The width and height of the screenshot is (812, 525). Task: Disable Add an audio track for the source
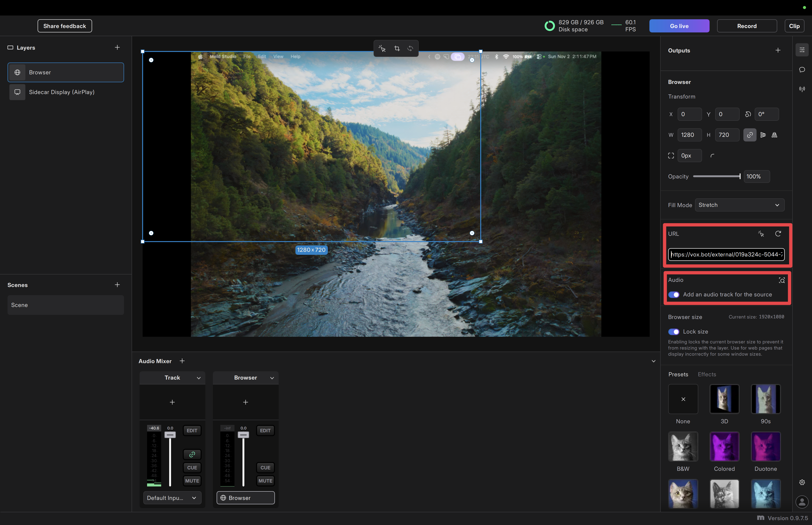(674, 294)
